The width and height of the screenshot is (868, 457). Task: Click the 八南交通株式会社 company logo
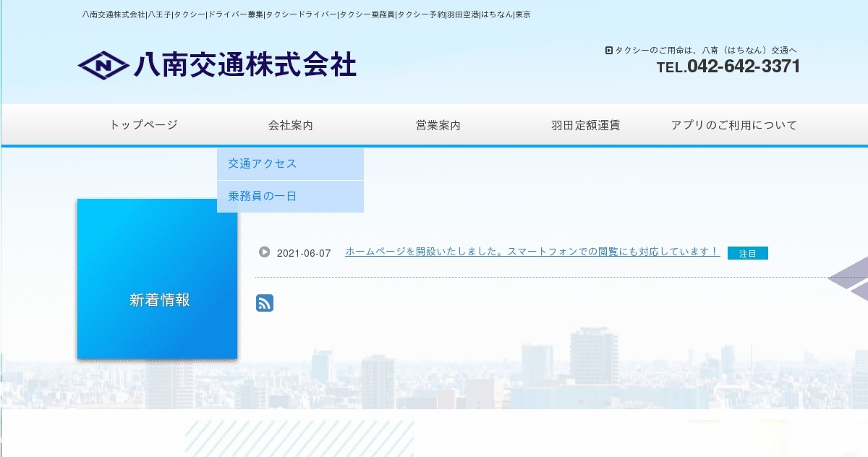[217, 65]
